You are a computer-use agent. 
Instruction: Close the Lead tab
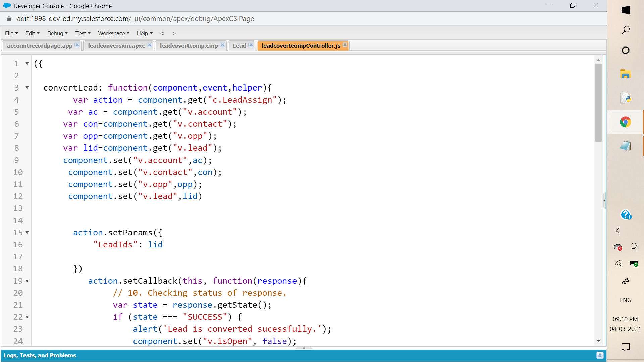pos(251,45)
